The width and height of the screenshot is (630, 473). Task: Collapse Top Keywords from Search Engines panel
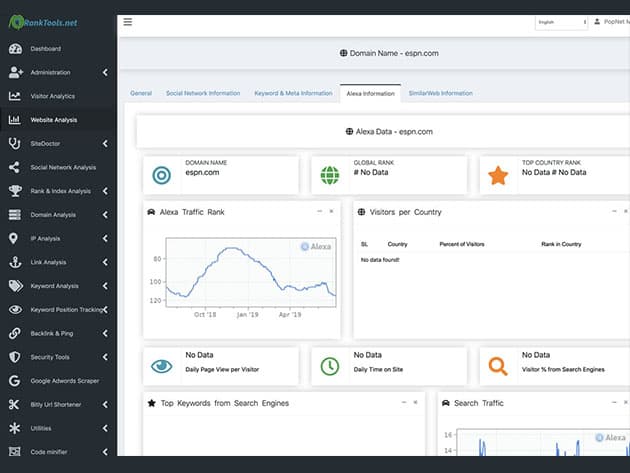pyautogui.click(x=403, y=402)
